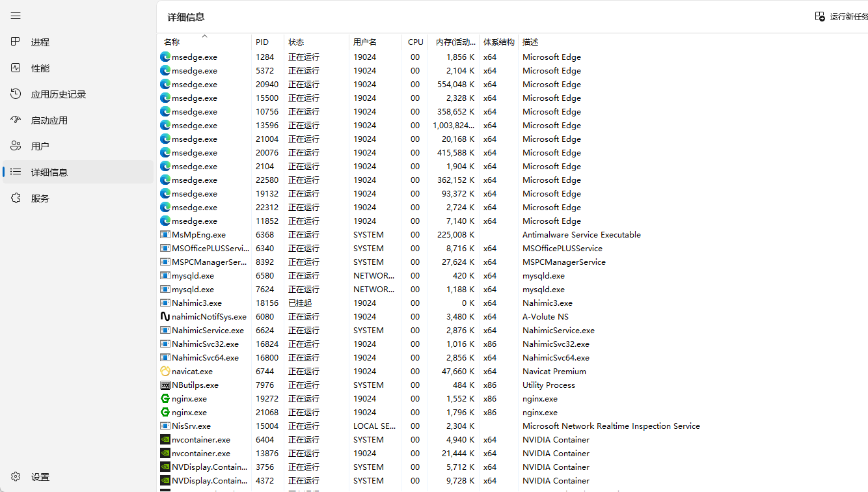Click the 运行新任务 icon

tap(820, 16)
